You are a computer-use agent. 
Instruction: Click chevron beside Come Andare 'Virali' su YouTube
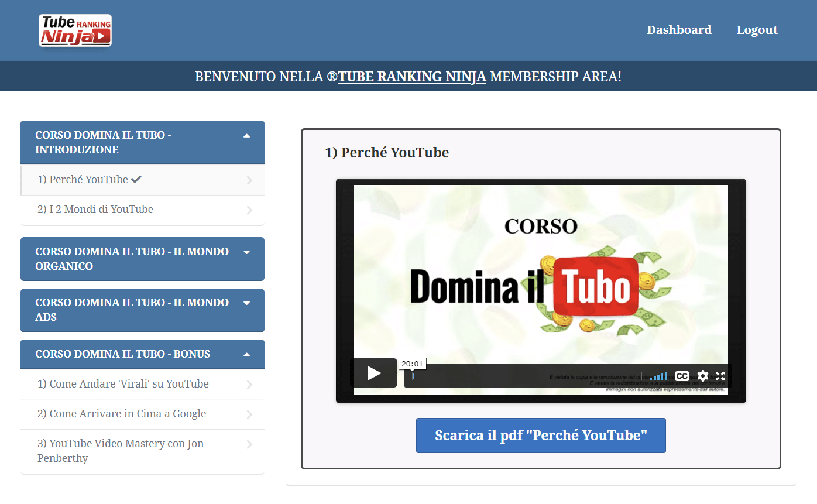point(249,385)
